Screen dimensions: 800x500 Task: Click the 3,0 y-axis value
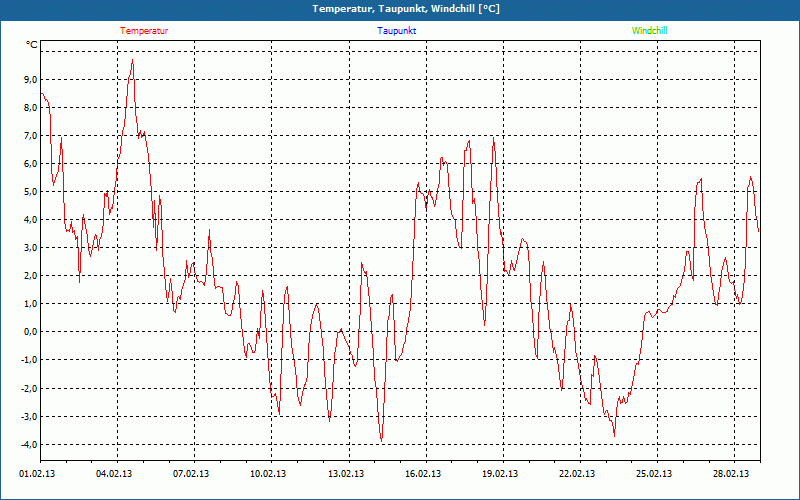31,248
